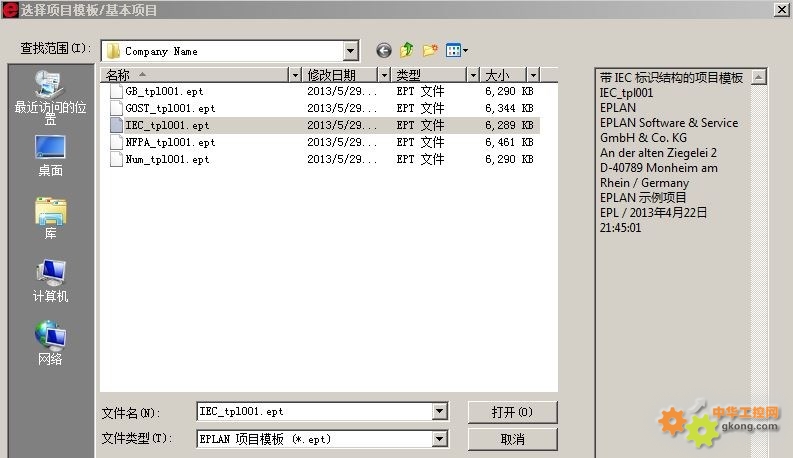Viewport: 793px width, 458px height.
Task: Click the 取消 button
Action: 512,439
